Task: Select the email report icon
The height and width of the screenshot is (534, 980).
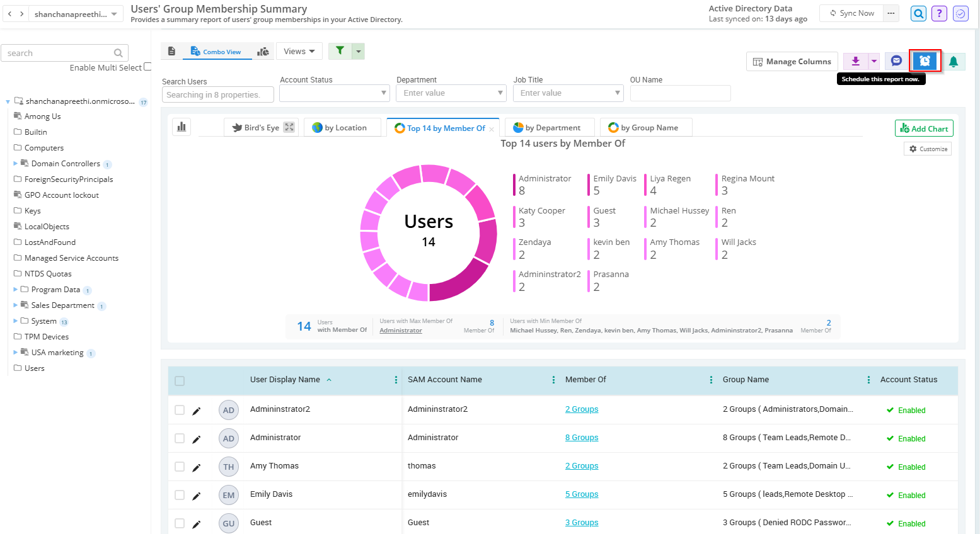Action: 896,61
